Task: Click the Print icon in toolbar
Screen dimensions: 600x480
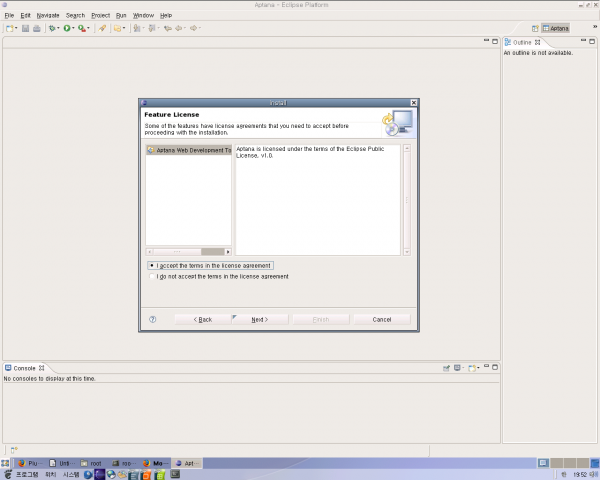Action: (37, 28)
